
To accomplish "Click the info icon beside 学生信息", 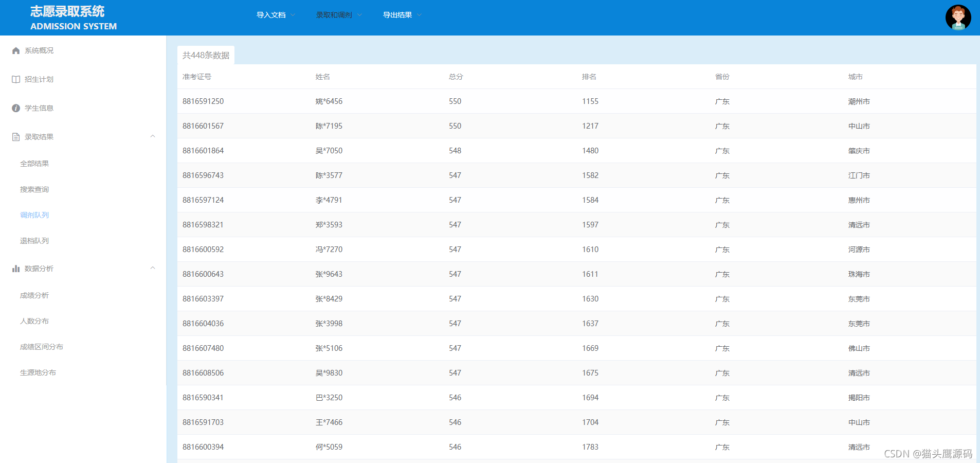I will (x=16, y=108).
